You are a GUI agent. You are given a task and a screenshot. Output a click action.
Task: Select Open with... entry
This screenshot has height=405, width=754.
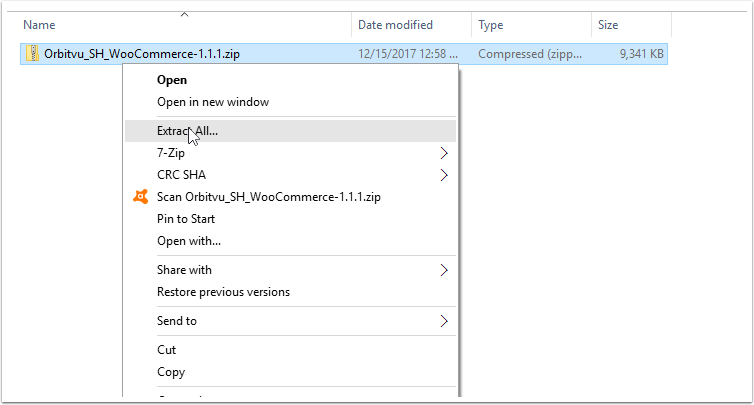[x=290, y=241]
